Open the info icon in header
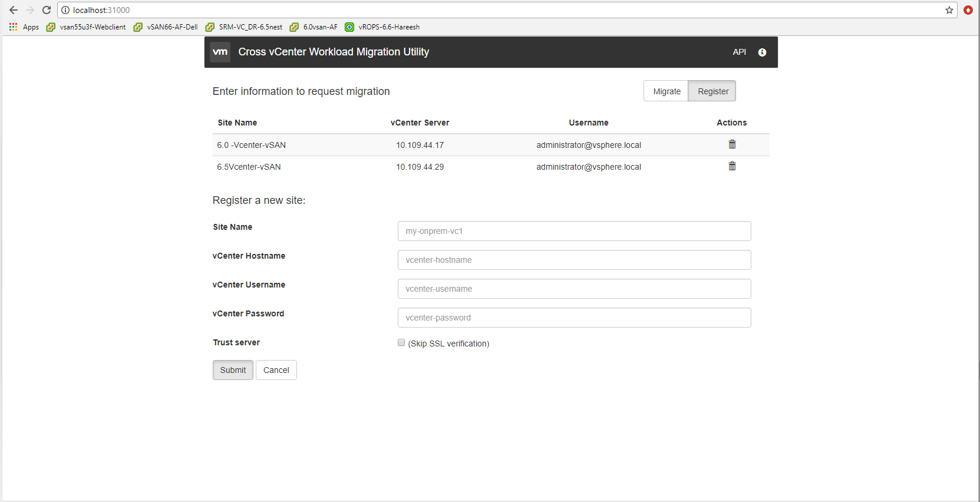Screen dimensions: 980x502 point(762,52)
